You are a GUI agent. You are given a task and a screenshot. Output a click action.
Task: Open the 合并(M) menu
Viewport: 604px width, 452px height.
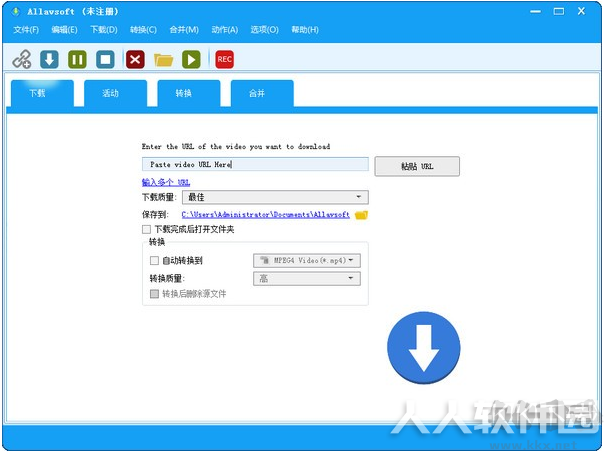[184, 30]
